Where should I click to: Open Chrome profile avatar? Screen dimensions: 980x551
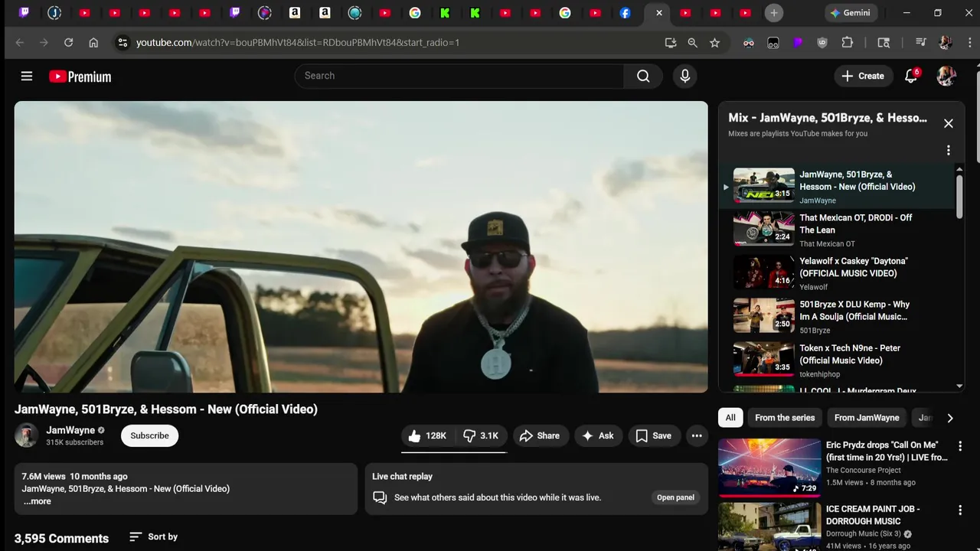pyautogui.click(x=946, y=43)
